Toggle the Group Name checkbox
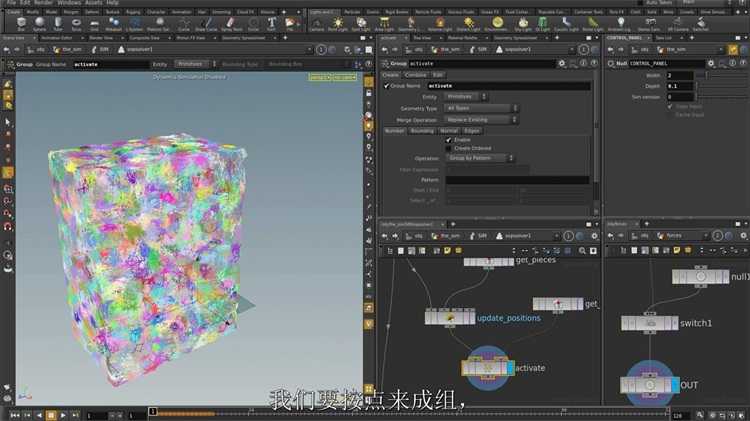 coord(386,86)
